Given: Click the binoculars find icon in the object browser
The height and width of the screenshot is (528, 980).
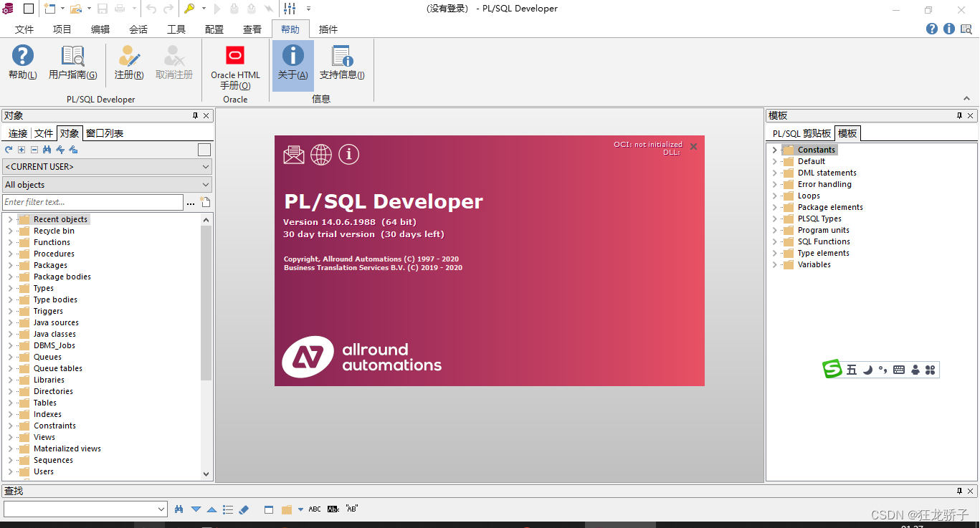Looking at the screenshot, I should [47, 150].
